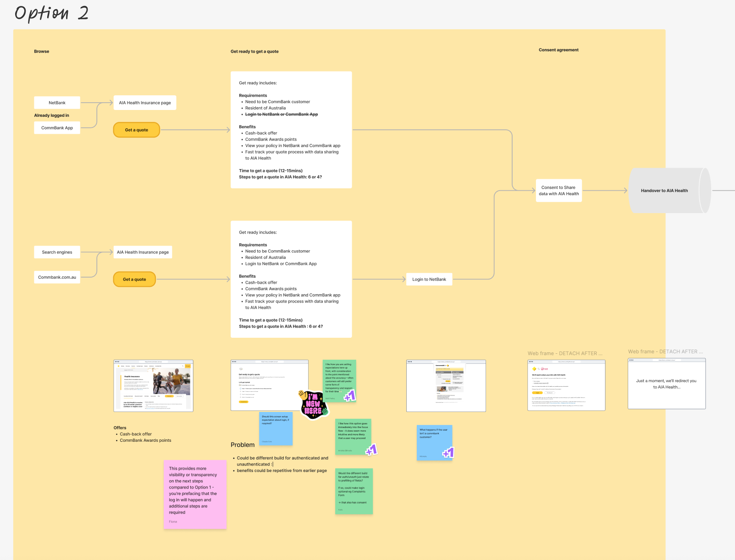The width and height of the screenshot is (735, 560).
Task: Click the +1 sticker on the blue "isn't a commbank customer" note
Action: pyautogui.click(x=448, y=453)
